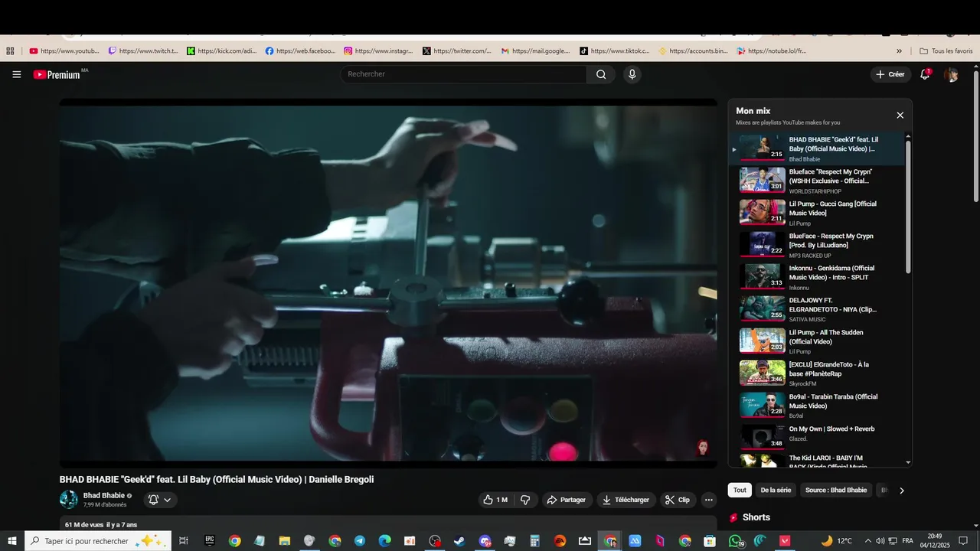This screenshot has height=551, width=980.
Task: Open the Facebook bookmark
Action: point(300,51)
